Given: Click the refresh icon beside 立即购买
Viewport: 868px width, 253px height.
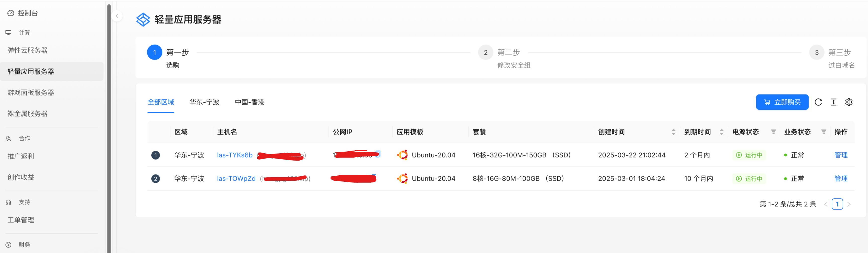Looking at the screenshot, I should pos(818,102).
